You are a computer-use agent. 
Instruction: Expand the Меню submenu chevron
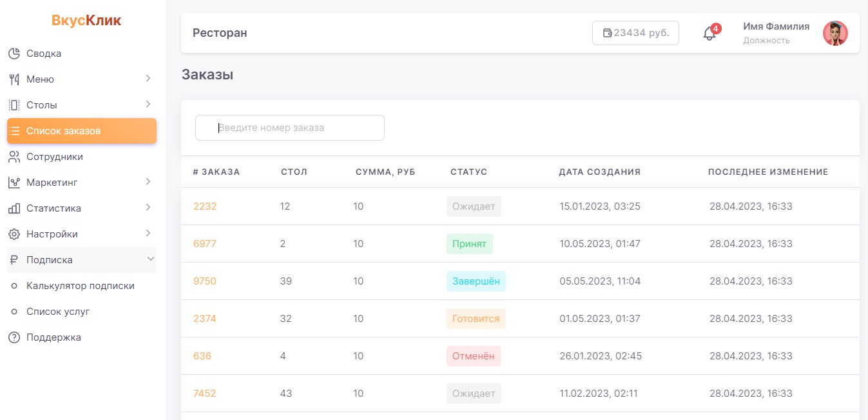click(148, 79)
